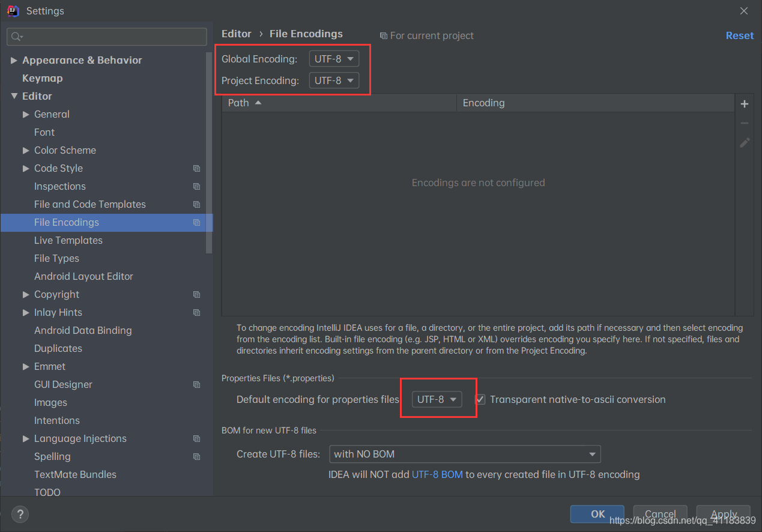762x532 pixels.
Task: Expand the Emmet node
Action: point(26,367)
